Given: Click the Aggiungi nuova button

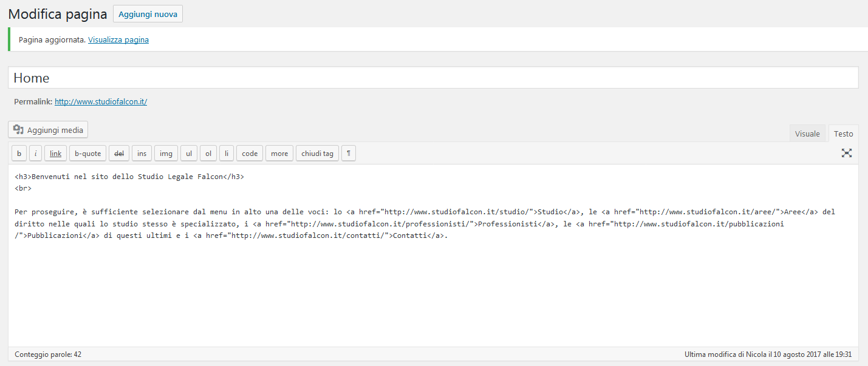Looking at the screenshot, I should (x=148, y=14).
